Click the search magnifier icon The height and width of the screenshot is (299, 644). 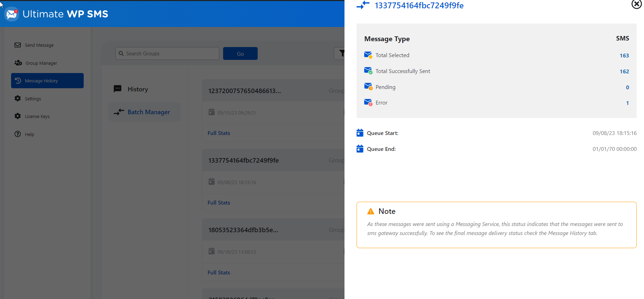(x=121, y=53)
